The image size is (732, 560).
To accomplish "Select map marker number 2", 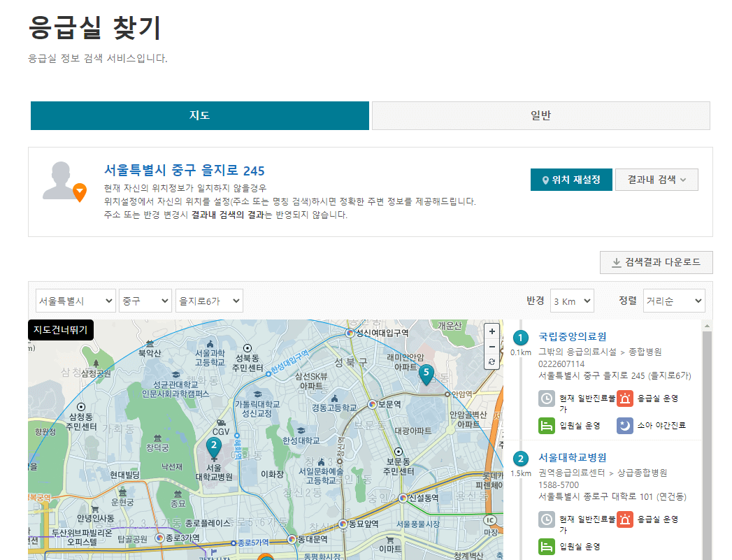I will [x=213, y=447].
